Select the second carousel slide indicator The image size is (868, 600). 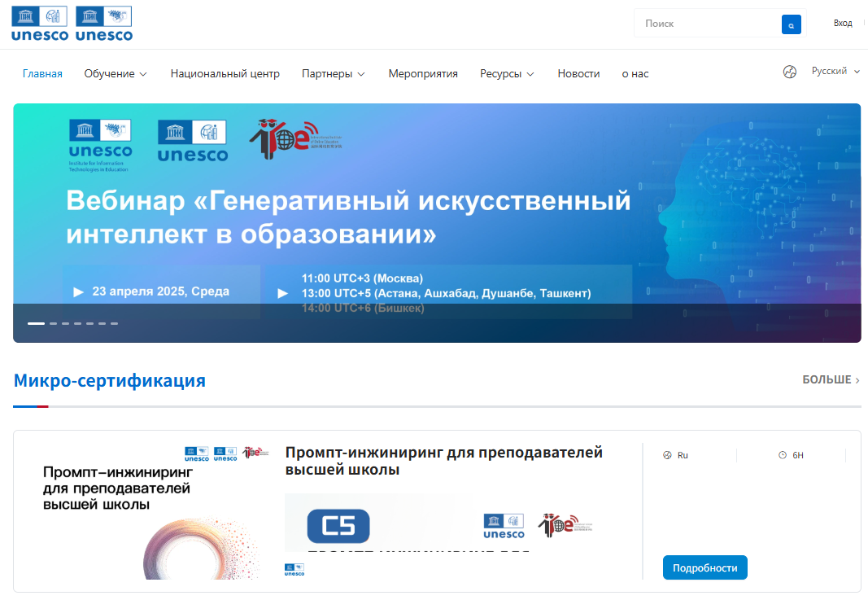click(53, 323)
